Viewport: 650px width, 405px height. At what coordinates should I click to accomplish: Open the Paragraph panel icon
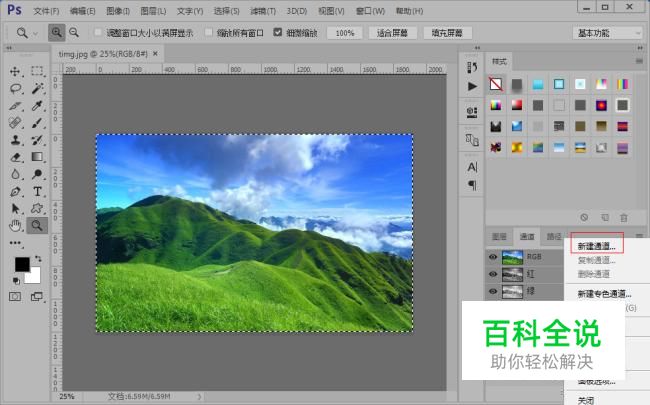(472, 185)
